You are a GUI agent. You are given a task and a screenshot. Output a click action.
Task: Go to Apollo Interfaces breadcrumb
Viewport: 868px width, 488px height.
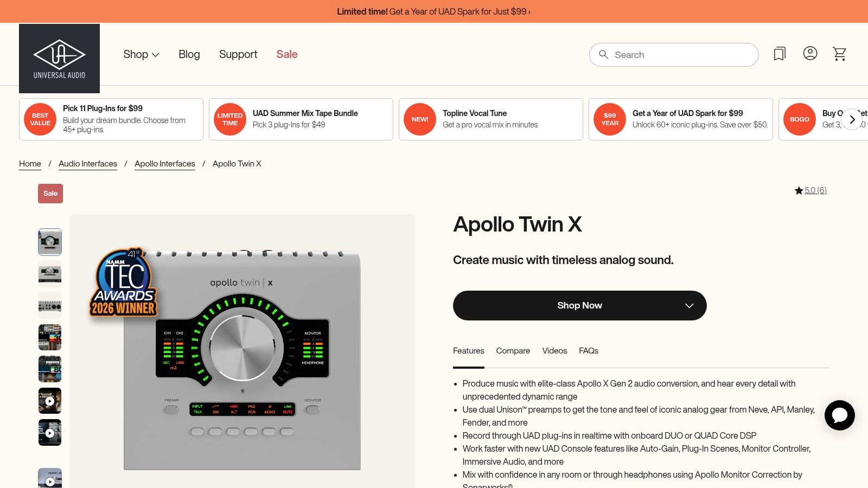tap(165, 164)
